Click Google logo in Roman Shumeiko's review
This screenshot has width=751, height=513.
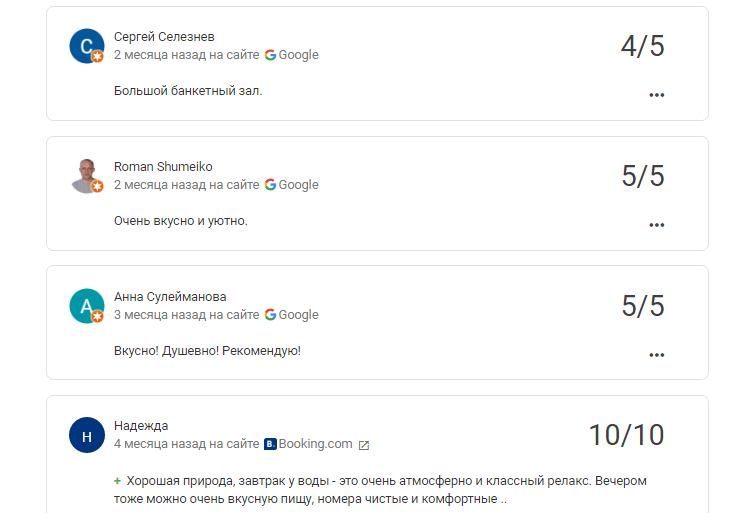(271, 185)
